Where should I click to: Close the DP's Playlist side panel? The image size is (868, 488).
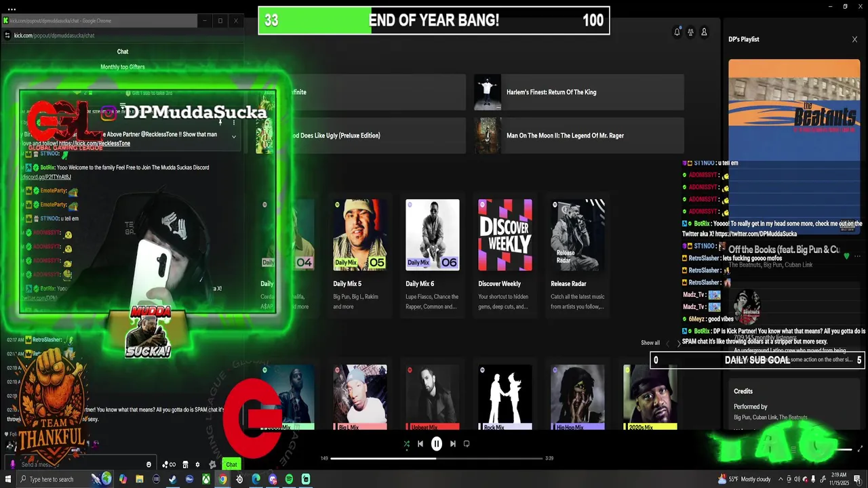click(854, 39)
